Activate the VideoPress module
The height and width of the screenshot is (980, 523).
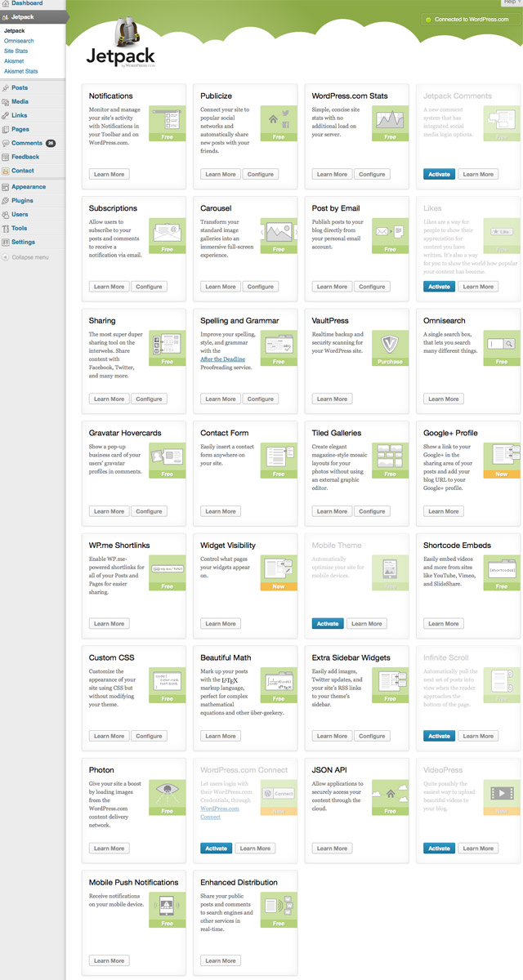tap(439, 849)
